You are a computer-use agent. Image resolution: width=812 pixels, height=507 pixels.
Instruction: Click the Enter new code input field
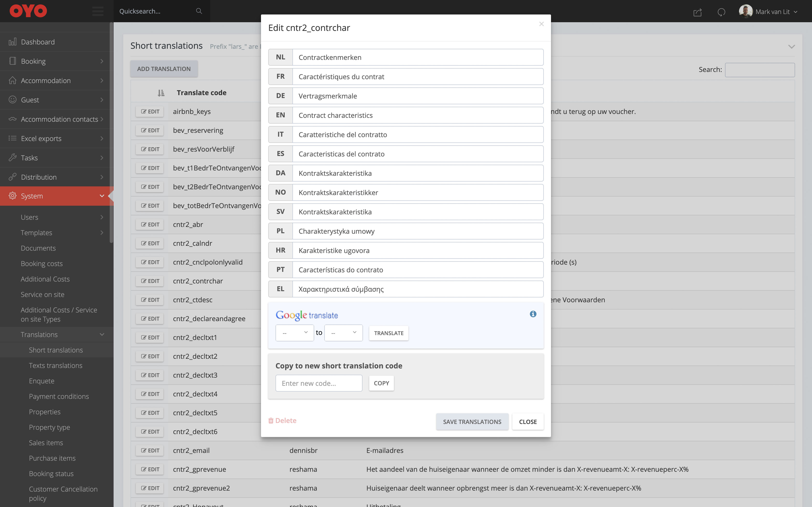point(319,383)
